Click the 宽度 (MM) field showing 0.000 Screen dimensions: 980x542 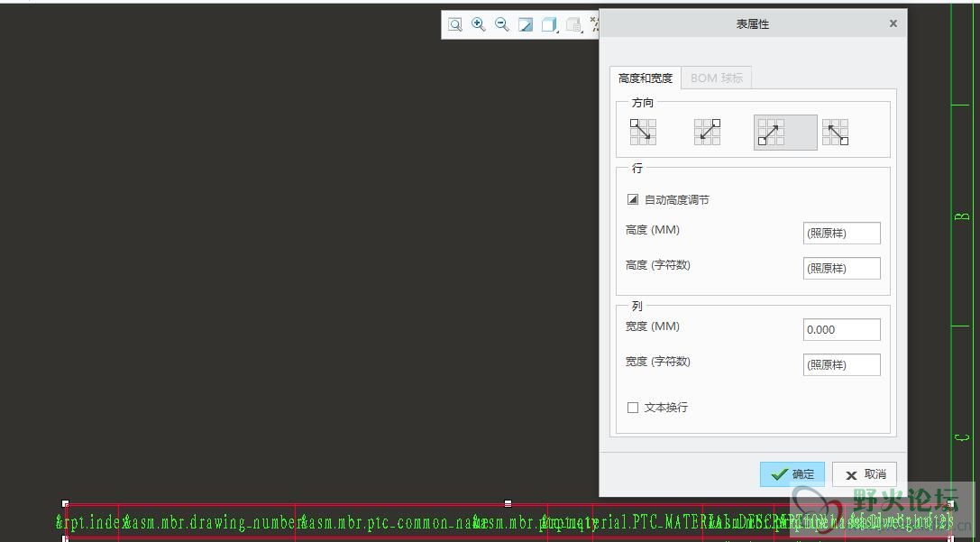pos(841,329)
